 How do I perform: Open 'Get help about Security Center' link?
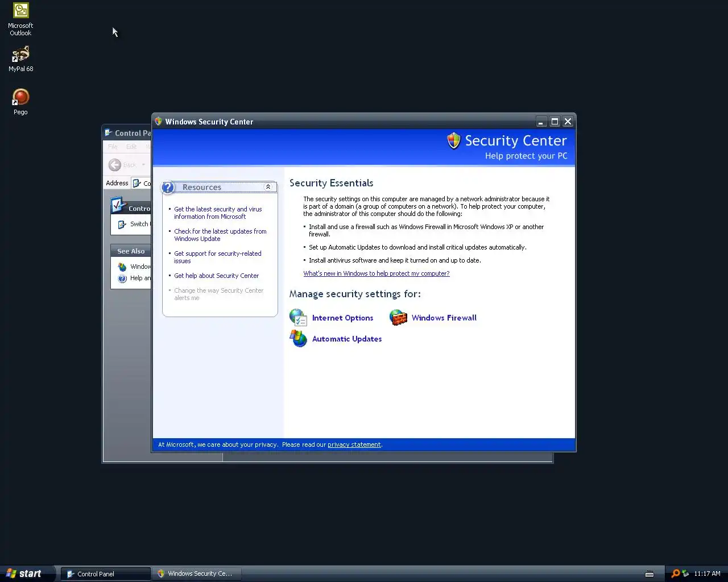pos(216,276)
